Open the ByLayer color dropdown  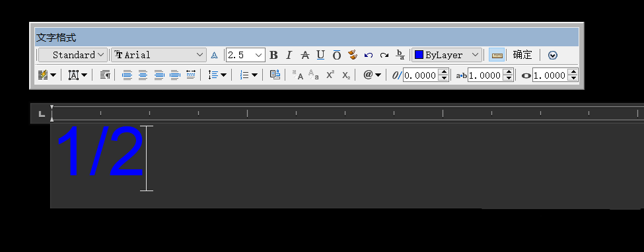[x=447, y=55]
